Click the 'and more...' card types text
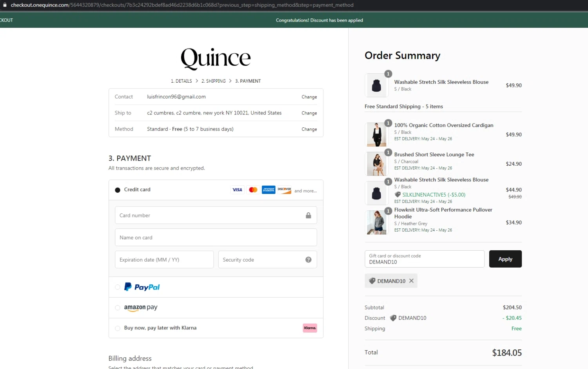Image resolution: width=588 pixels, height=369 pixels. pos(305,191)
